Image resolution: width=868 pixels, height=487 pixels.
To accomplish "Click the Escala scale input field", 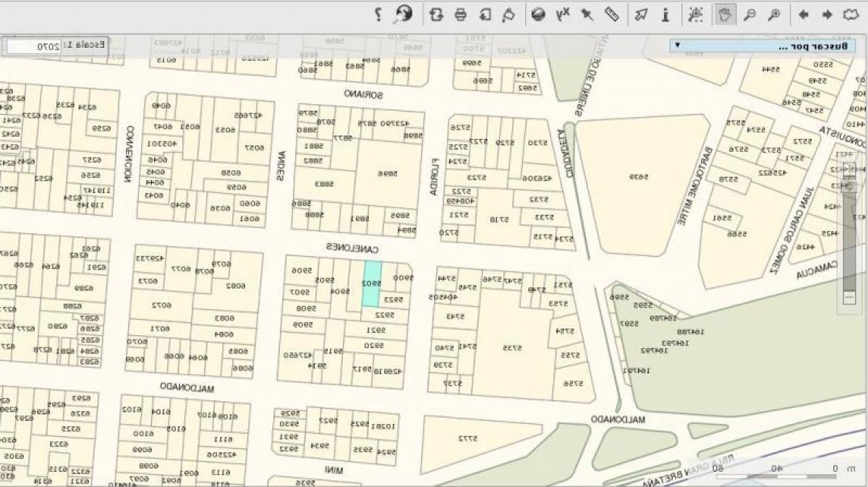I will 34,46.
